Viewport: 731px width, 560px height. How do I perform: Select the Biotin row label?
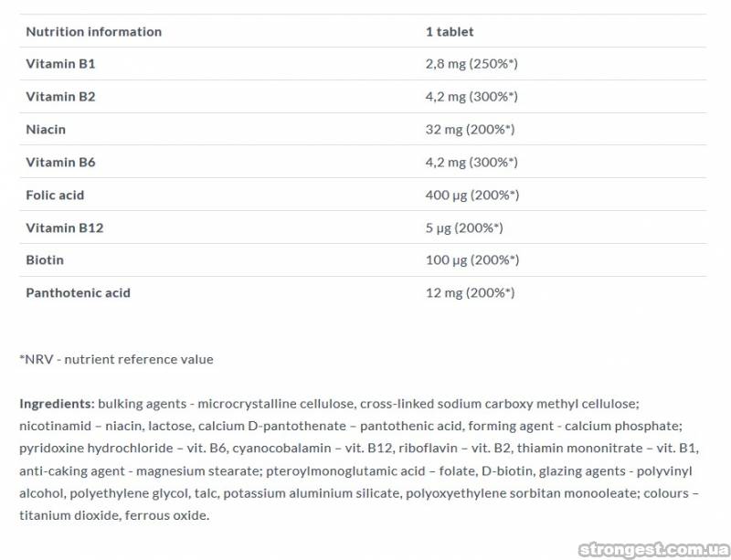pos(45,260)
